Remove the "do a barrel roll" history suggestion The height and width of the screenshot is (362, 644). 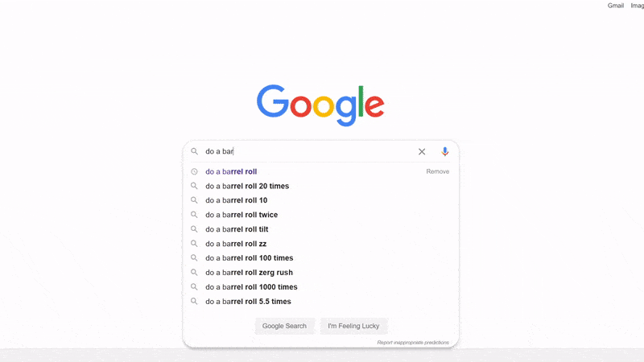point(437,171)
